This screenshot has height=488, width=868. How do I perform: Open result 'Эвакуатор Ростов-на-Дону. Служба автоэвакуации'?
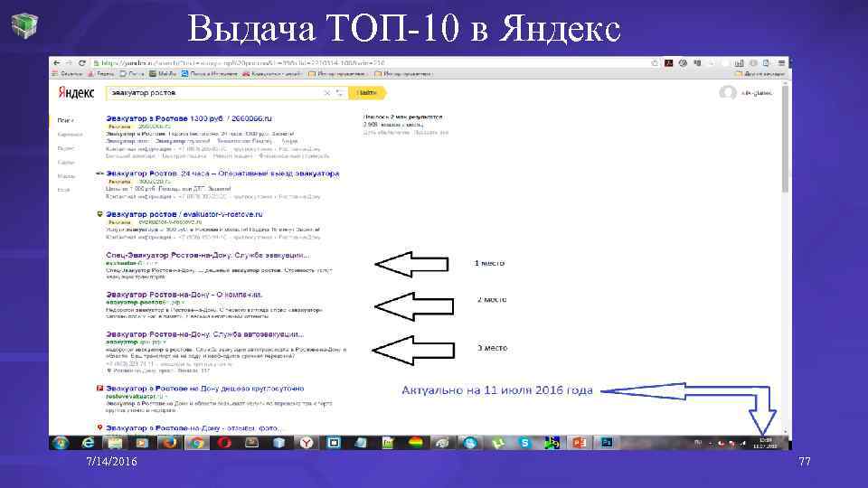pyautogui.click(x=205, y=334)
